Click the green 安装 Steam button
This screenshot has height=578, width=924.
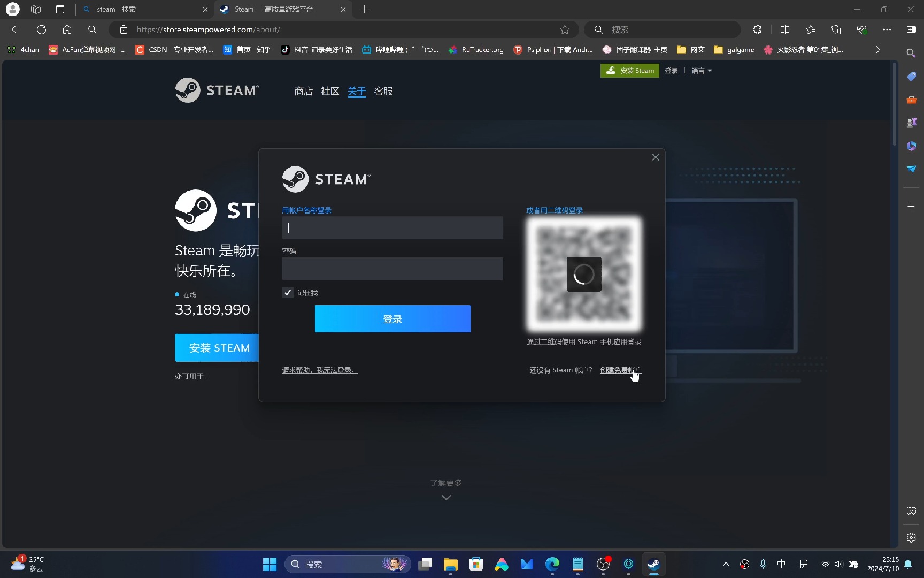point(630,71)
